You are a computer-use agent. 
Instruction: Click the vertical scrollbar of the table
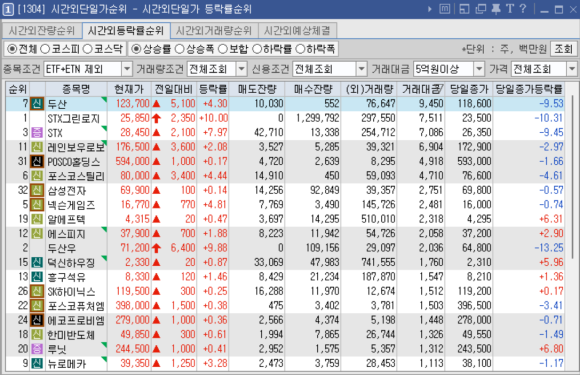(x=573, y=176)
